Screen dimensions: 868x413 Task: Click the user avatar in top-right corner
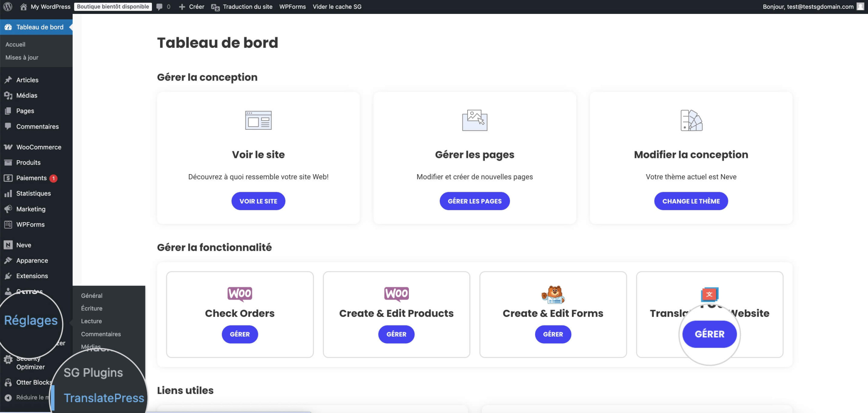click(860, 6)
